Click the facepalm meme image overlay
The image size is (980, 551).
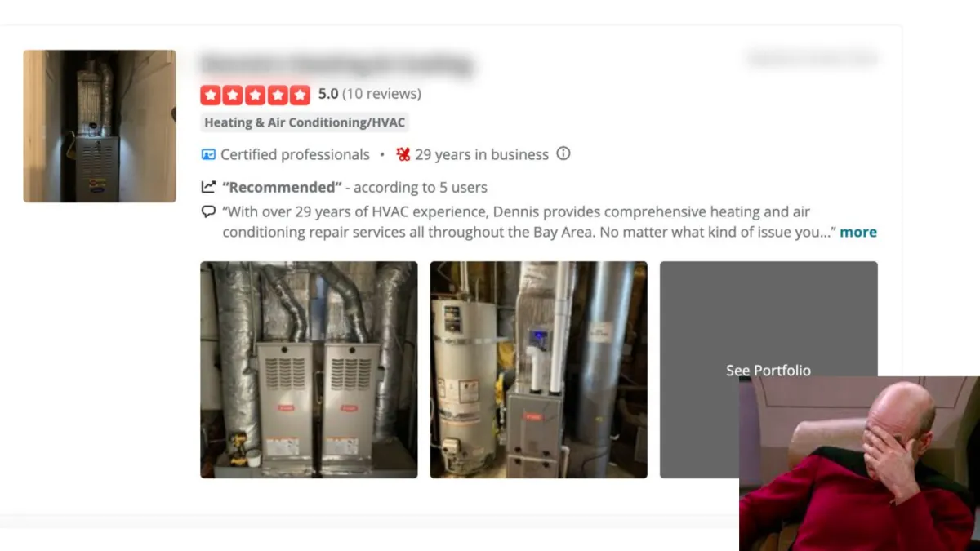coord(859,464)
